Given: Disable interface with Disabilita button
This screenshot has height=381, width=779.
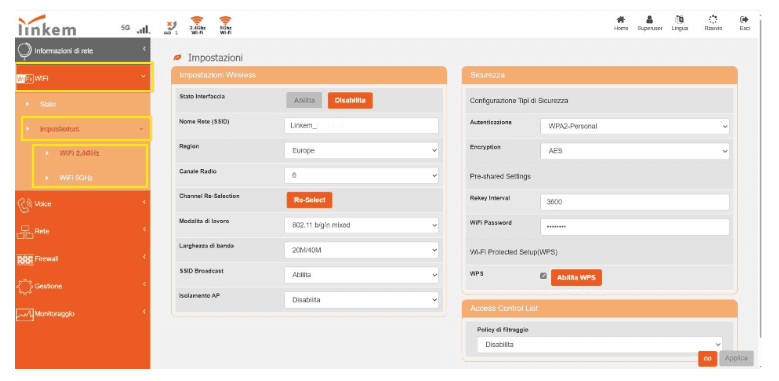Looking at the screenshot, I should point(350,100).
